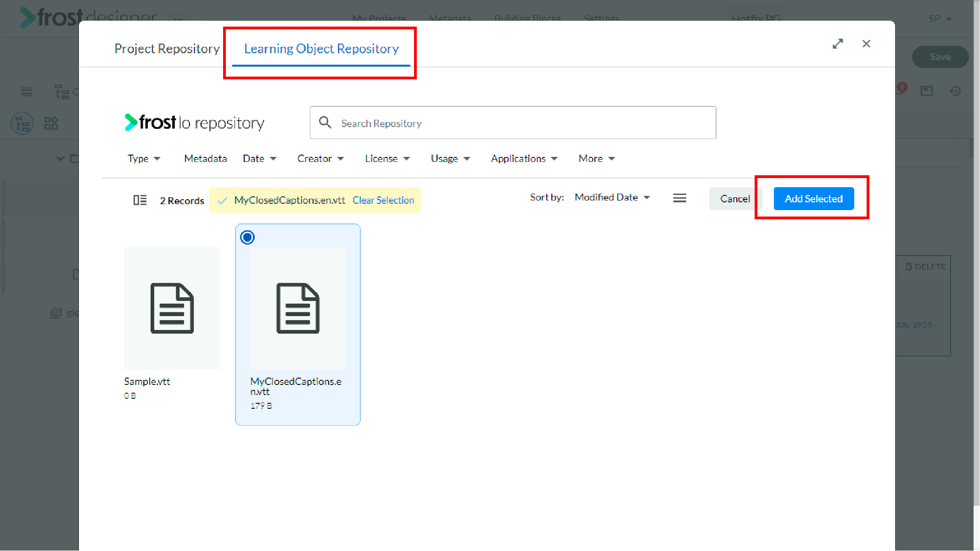This screenshot has width=980, height=551.
Task: Click the selected MyClosedCaptions.en.vtt chip label
Action: 290,200
